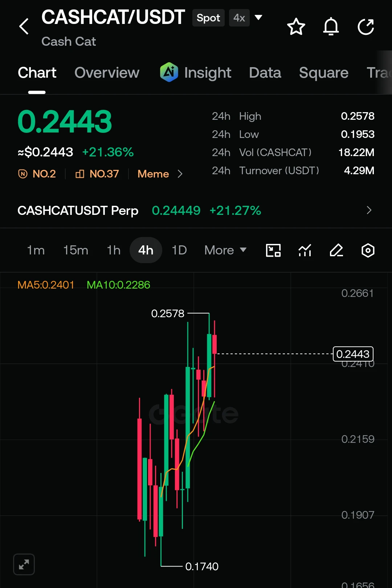Tap the Spot market badge

208,18
